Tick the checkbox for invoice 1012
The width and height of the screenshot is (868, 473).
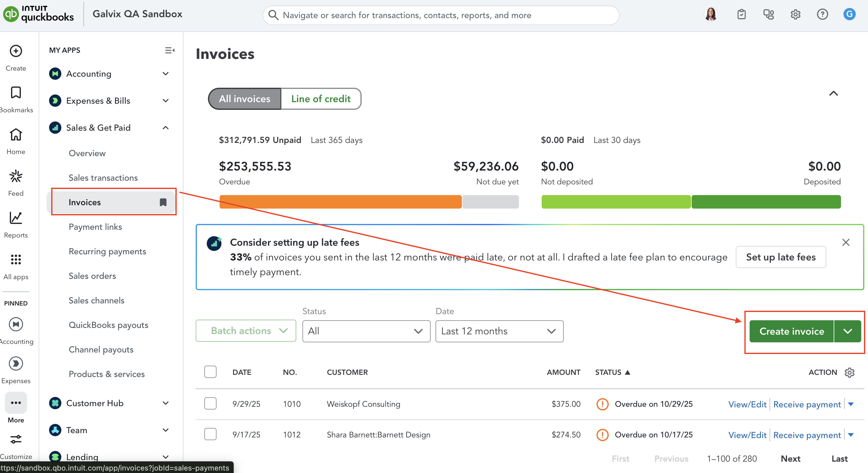point(210,434)
